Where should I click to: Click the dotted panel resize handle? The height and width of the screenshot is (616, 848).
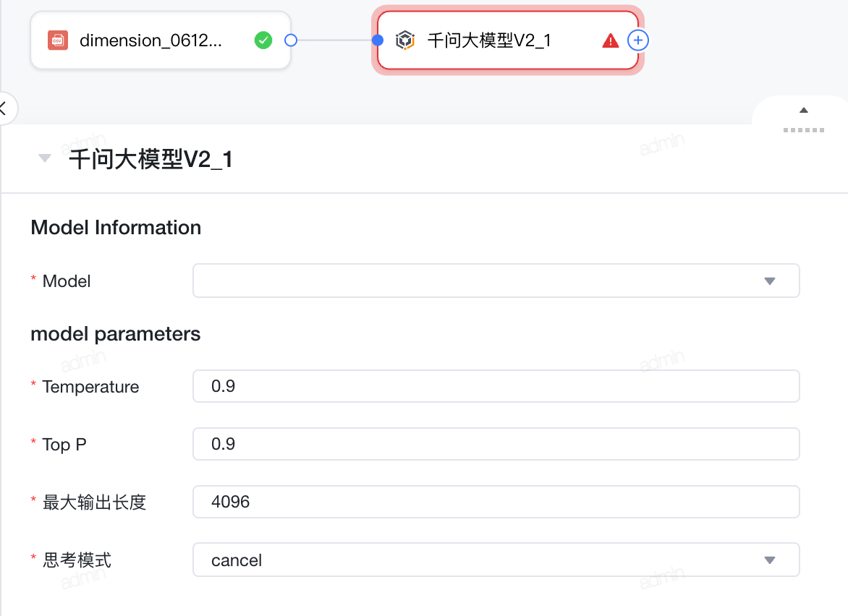(x=804, y=130)
